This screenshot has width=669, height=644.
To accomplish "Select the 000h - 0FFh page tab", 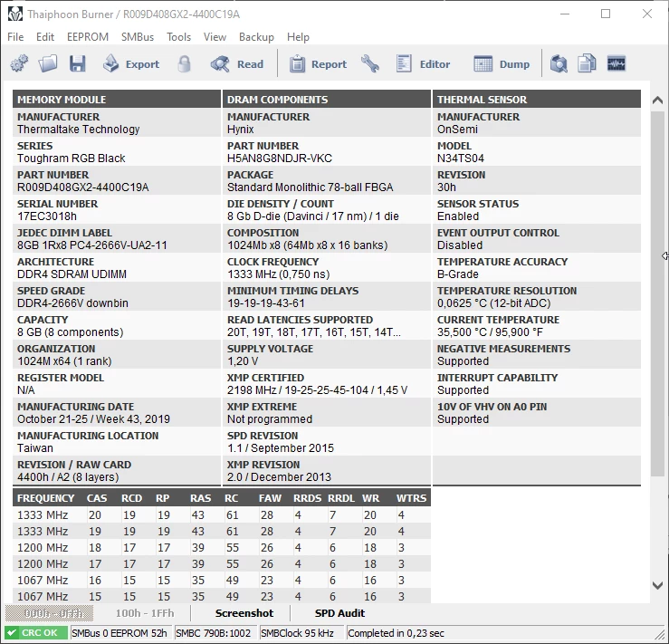I will tap(49, 613).
